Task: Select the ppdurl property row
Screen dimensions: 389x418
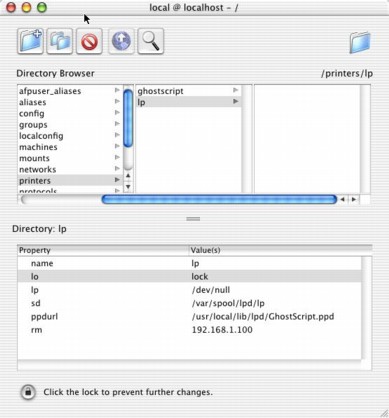Action: (x=189, y=316)
